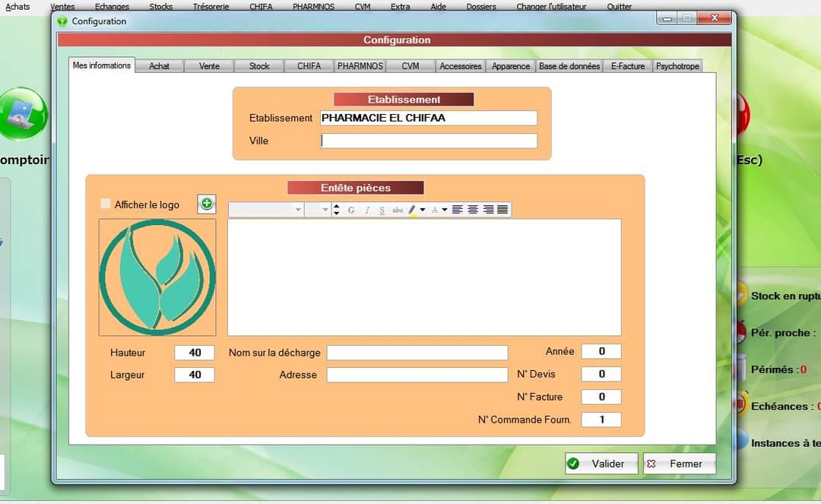821x504 pixels.
Task: Open the font family dropdown
Action: click(298, 210)
